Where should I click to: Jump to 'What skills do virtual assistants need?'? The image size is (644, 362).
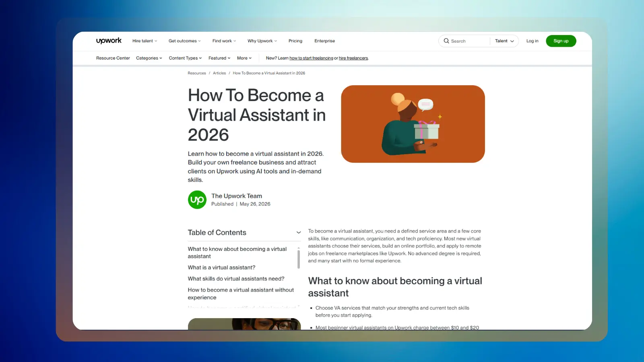[x=236, y=279]
